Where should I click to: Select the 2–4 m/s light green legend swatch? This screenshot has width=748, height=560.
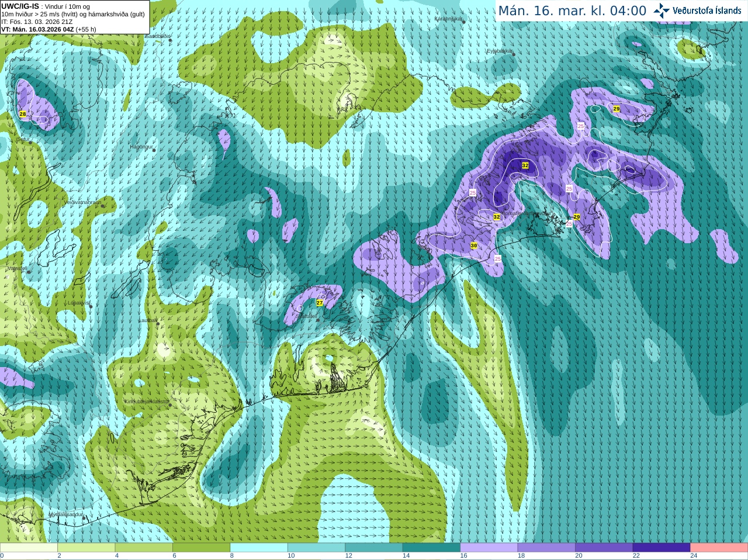coord(86,548)
